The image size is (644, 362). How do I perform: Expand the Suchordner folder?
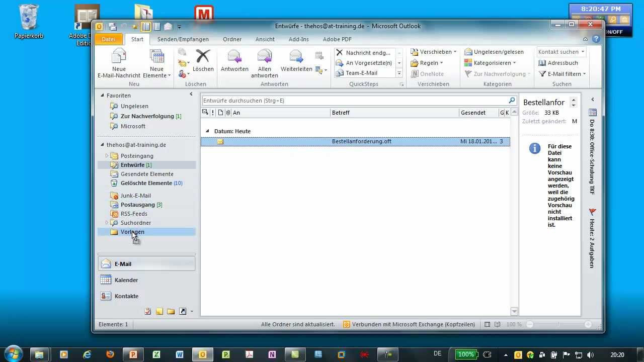107,223
